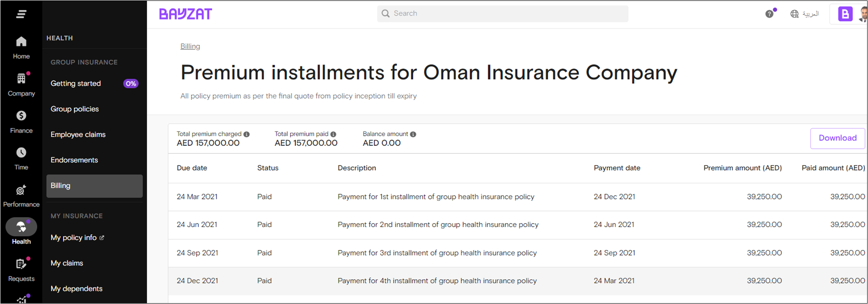Click the GROUP INSURANCE section heading
This screenshot has height=304, width=868.
pyautogui.click(x=84, y=62)
